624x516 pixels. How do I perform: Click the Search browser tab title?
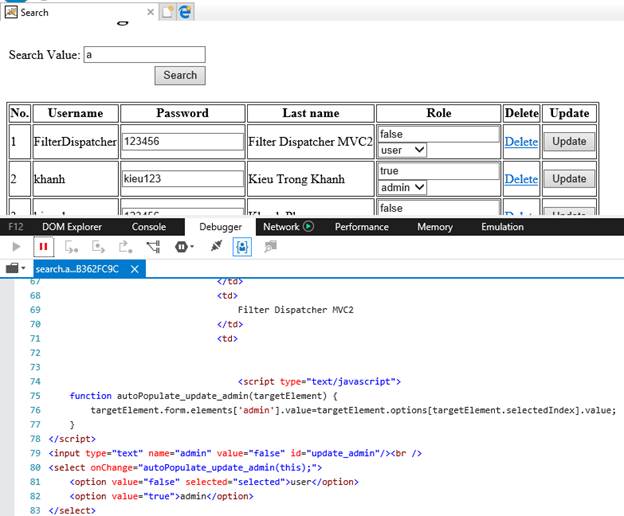click(x=35, y=13)
